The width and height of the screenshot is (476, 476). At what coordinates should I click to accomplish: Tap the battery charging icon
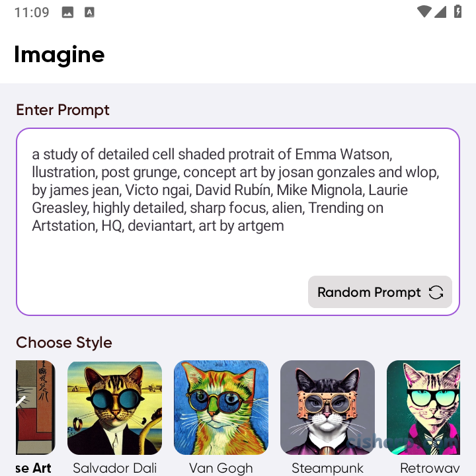pyautogui.click(x=457, y=12)
